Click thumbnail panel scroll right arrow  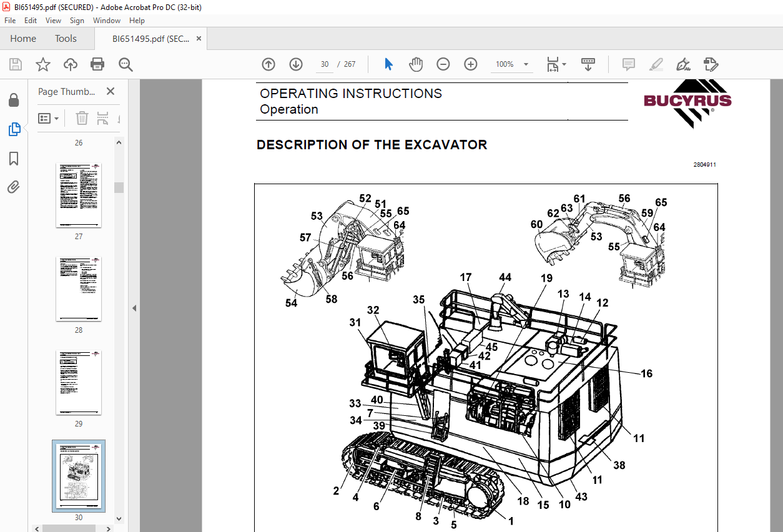109,528
